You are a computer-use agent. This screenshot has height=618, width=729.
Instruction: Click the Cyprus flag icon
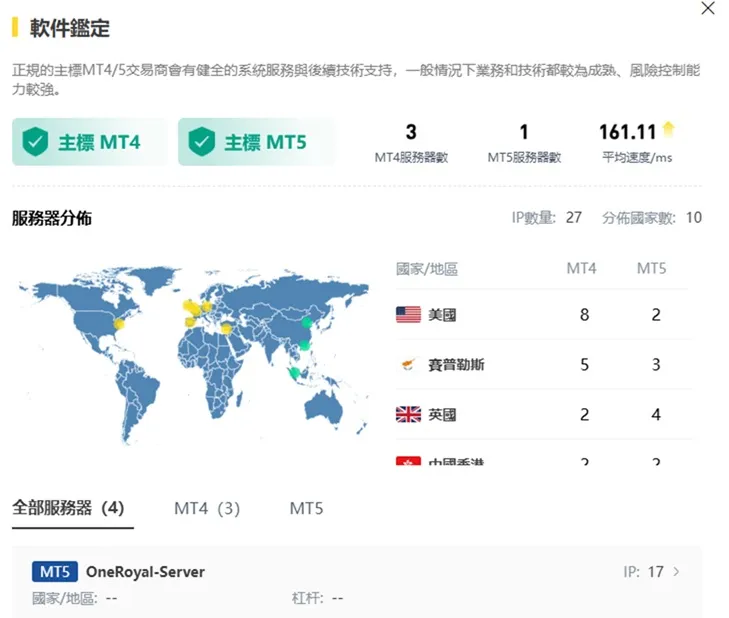pyautogui.click(x=408, y=365)
